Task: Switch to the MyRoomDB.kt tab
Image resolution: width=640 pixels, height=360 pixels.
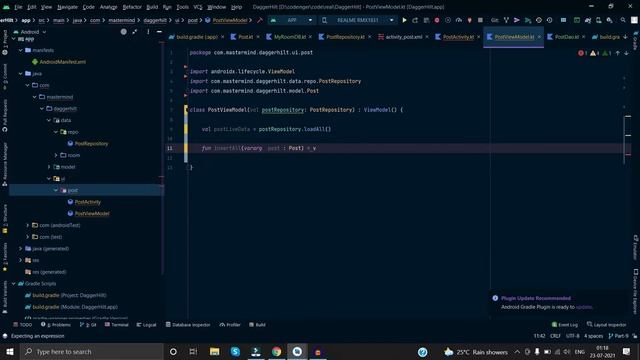Action: coord(289,37)
